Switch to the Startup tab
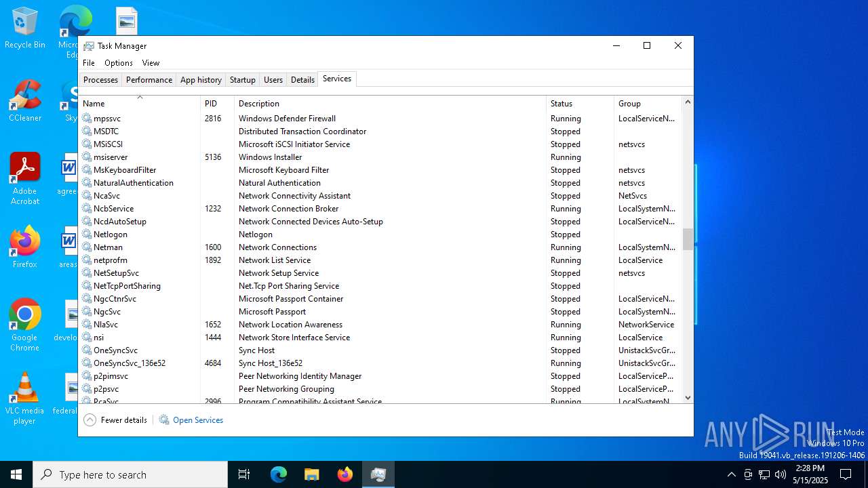 click(x=242, y=80)
